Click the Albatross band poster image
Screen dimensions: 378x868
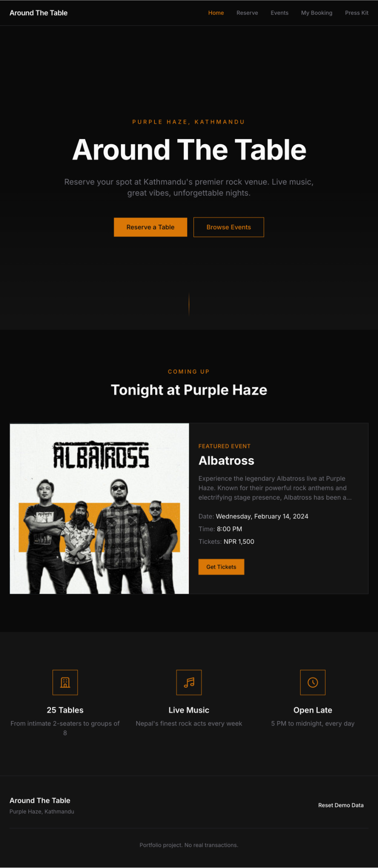pos(99,509)
